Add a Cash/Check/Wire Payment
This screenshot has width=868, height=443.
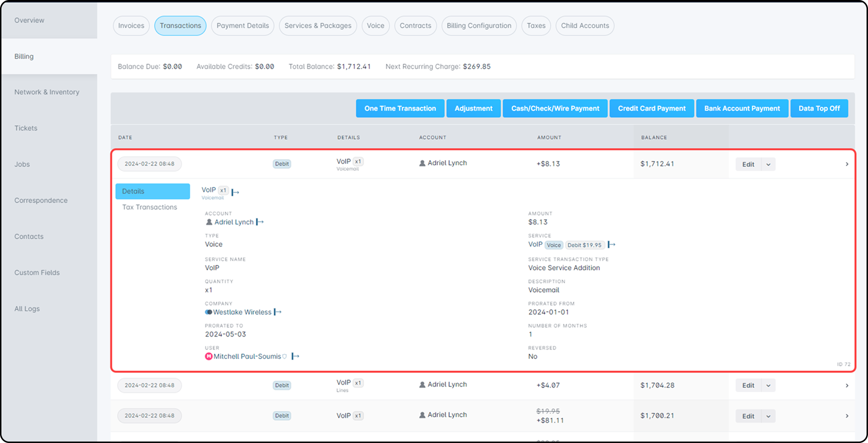pyautogui.click(x=555, y=108)
